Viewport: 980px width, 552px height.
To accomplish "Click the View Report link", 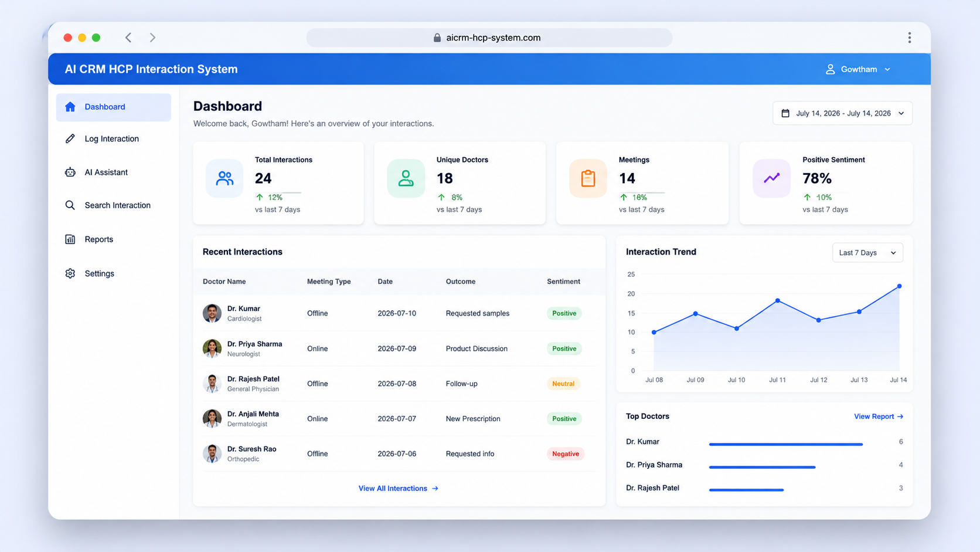I will tap(879, 416).
